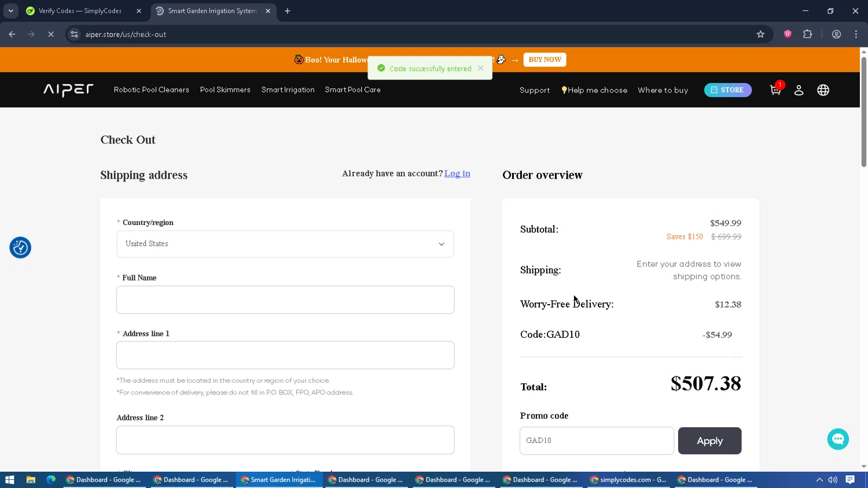The height and width of the screenshot is (488, 868).
Task: Open the globe language selector icon
Action: point(823,90)
